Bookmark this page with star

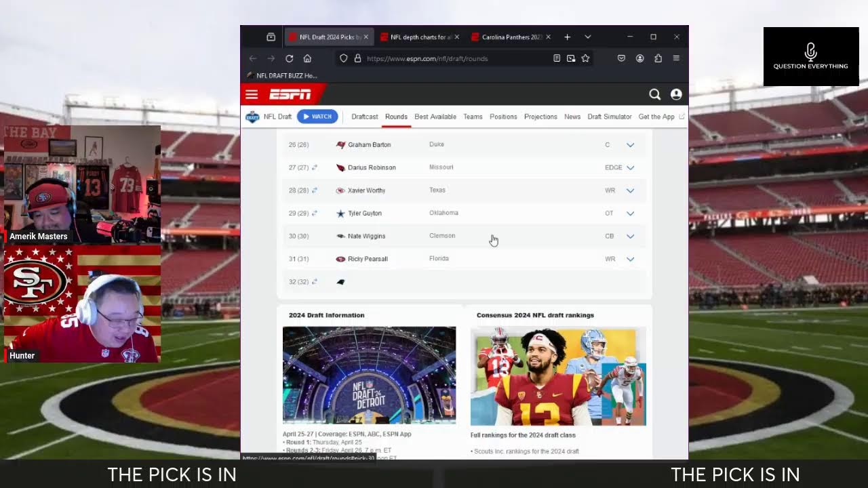(x=585, y=58)
